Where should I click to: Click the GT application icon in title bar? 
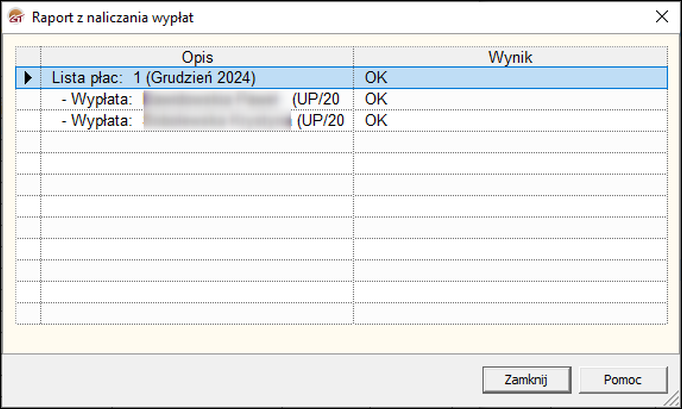point(16,17)
